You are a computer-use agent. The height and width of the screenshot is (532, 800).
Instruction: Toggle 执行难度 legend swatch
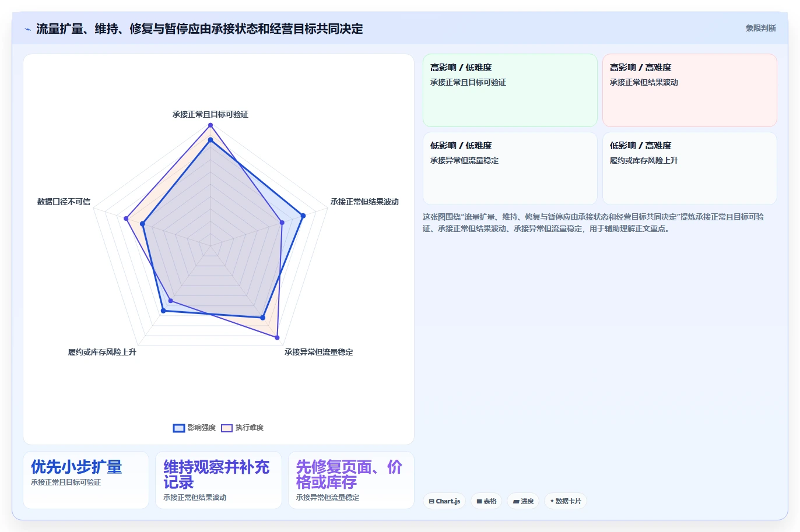(227, 428)
